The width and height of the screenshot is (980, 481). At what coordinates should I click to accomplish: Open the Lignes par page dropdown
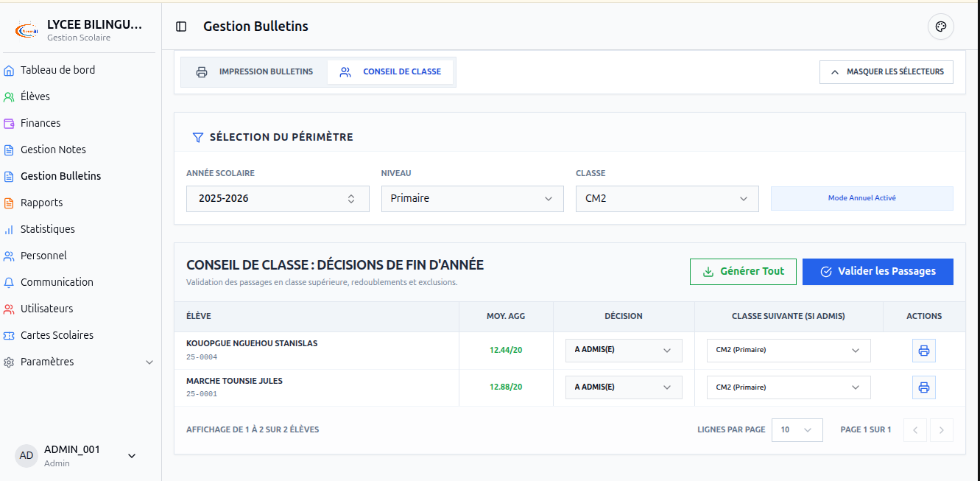pos(797,430)
